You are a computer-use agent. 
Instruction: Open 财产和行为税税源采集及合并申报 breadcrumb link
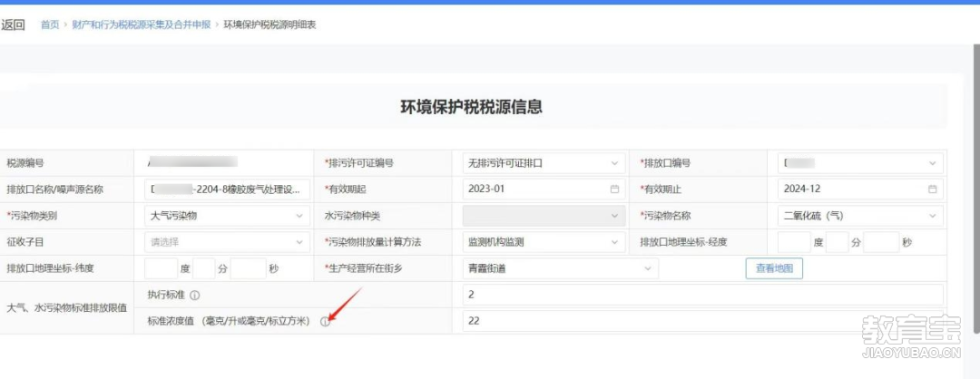click(x=142, y=25)
